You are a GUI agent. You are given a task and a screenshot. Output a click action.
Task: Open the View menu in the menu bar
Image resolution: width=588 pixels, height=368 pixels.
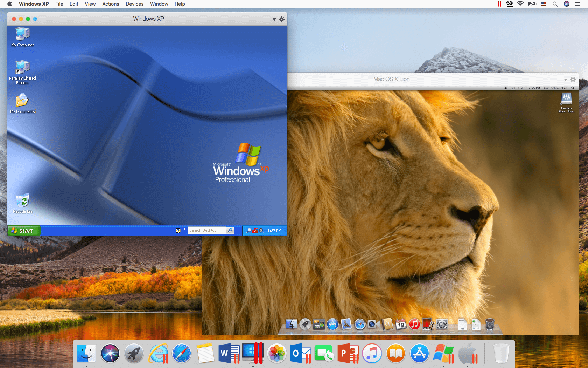pyautogui.click(x=90, y=4)
